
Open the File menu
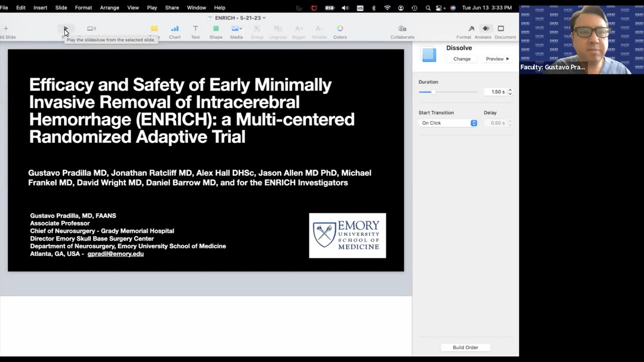(x=4, y=8)
